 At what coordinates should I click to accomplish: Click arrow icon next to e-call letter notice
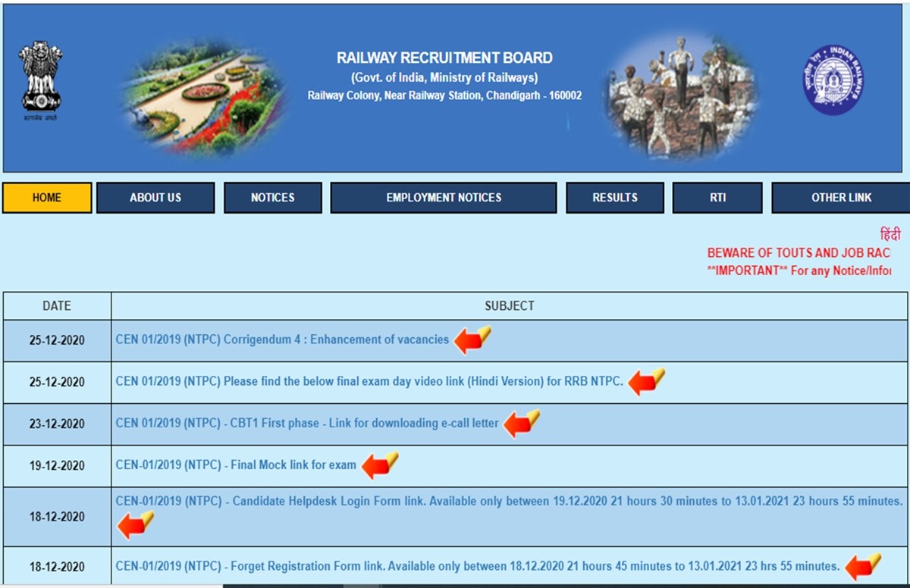[x=521, y=424]
